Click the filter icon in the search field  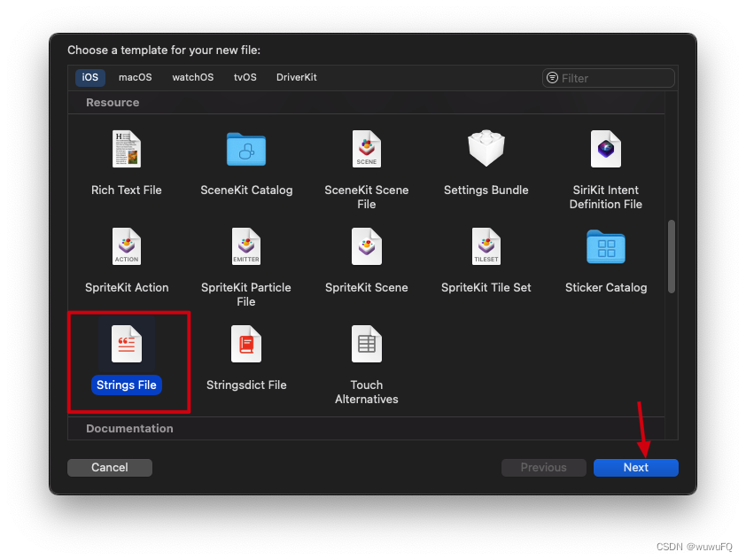[552, 78]
